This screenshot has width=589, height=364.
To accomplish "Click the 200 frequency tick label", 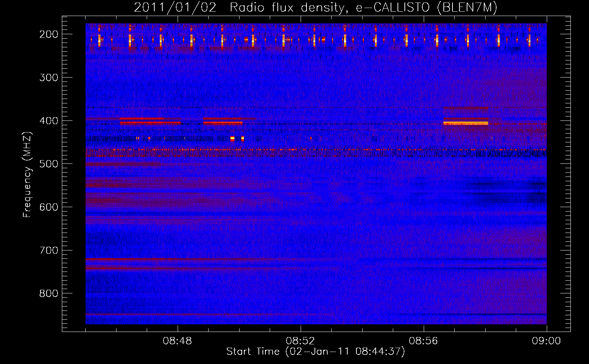I will pos(48,34).
